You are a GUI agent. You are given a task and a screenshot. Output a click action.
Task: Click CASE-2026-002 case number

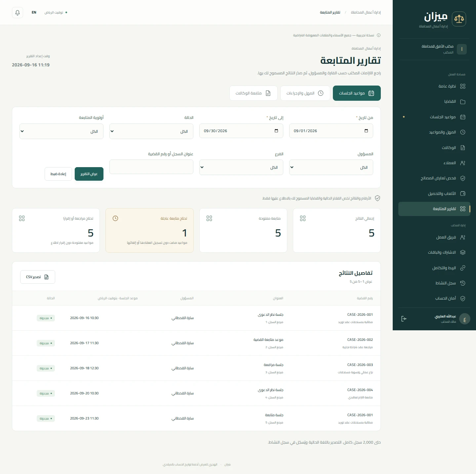tap(360, 340)
